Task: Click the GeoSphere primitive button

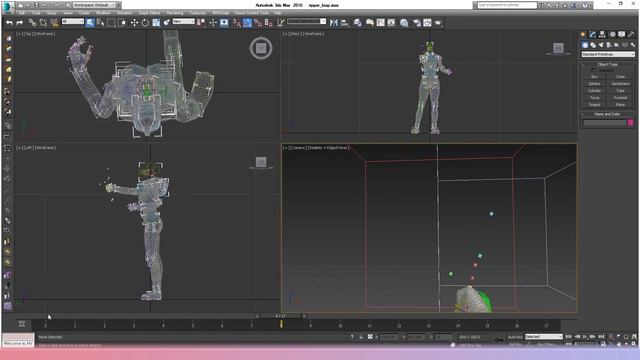Action: pos(620,84)
